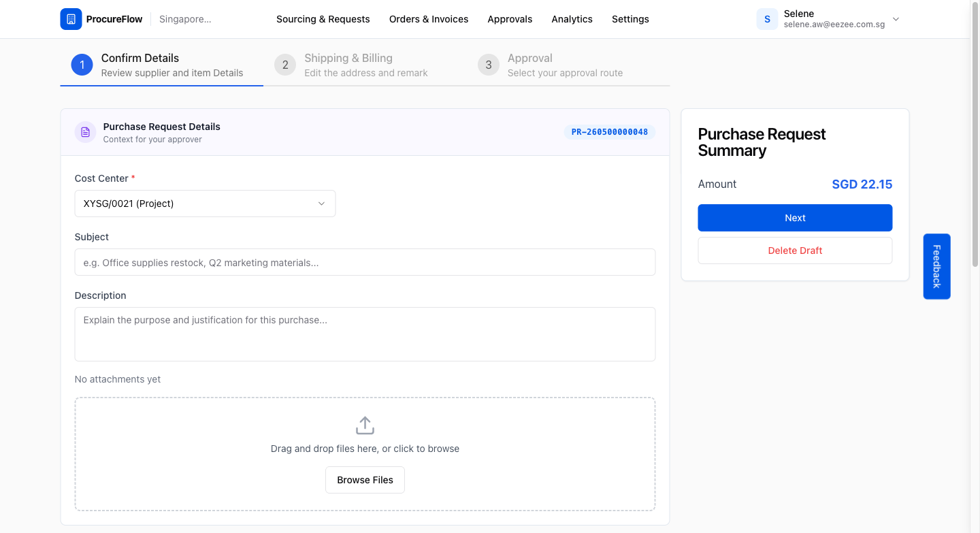The width and height of the screenshot is (980, 533).
Task: Open the Singapore entity selector
Action: click(x=185, y=19)
